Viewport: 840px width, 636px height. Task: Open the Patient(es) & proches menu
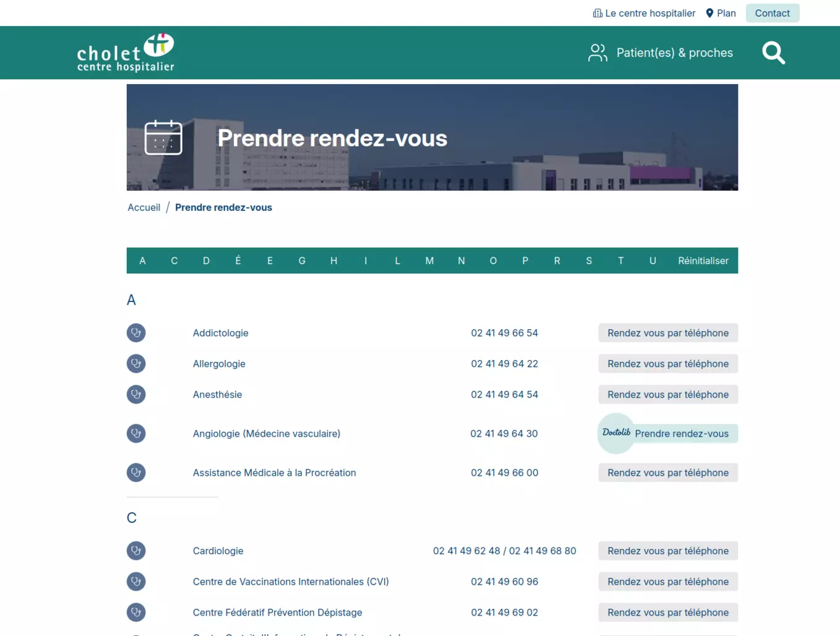point(661,53)
